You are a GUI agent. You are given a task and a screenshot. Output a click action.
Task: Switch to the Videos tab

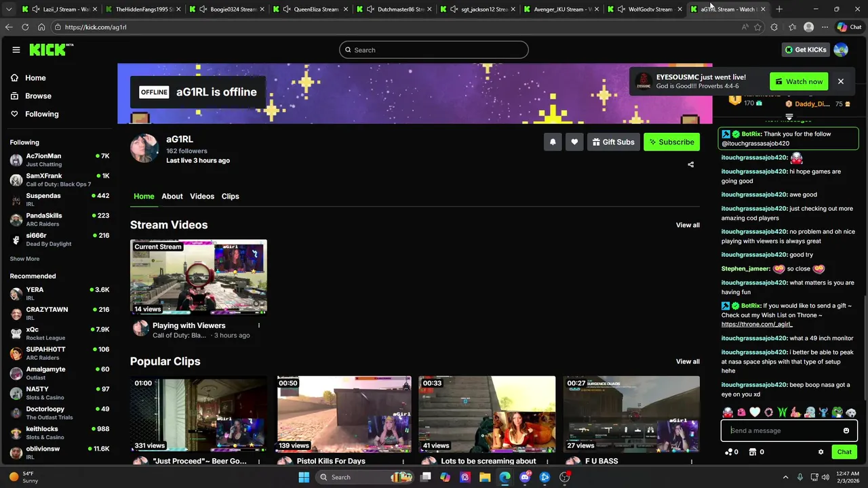point(201,196)
